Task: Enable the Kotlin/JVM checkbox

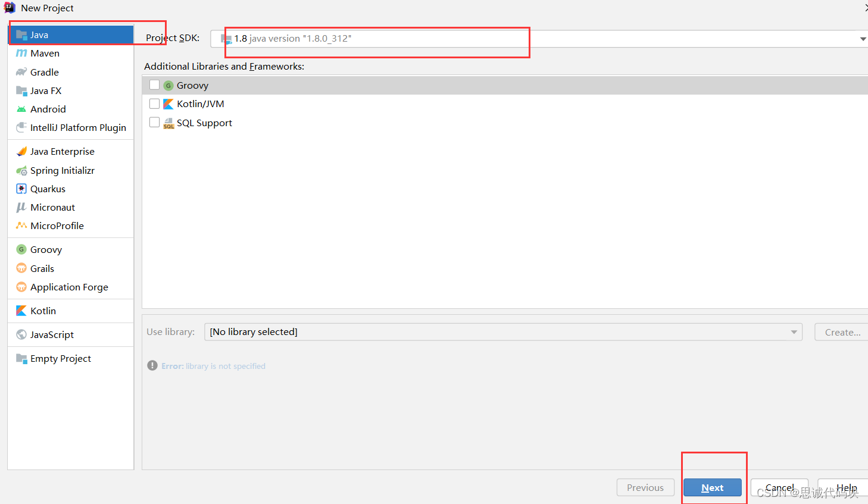Action: point(155,104)
